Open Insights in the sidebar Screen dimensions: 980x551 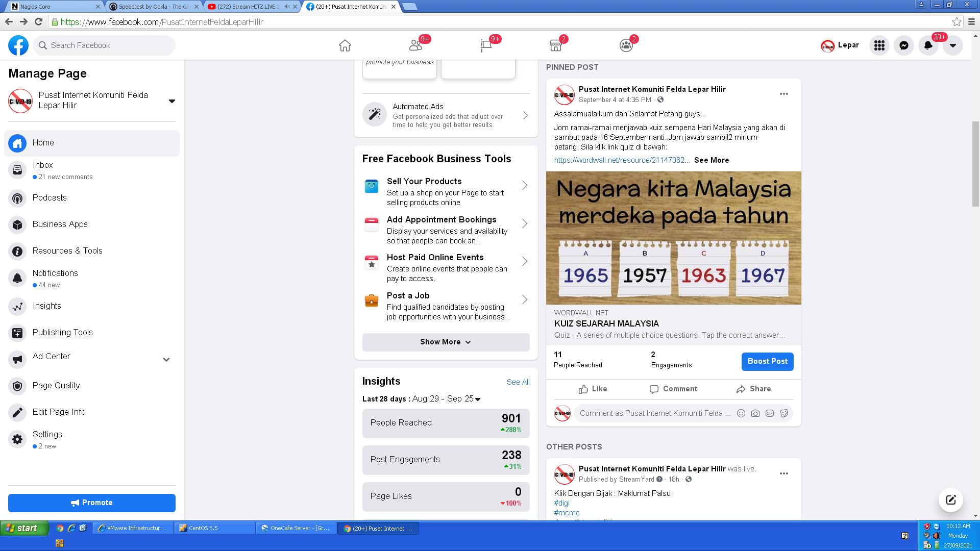pyautogui.click(x=92, y=306)
